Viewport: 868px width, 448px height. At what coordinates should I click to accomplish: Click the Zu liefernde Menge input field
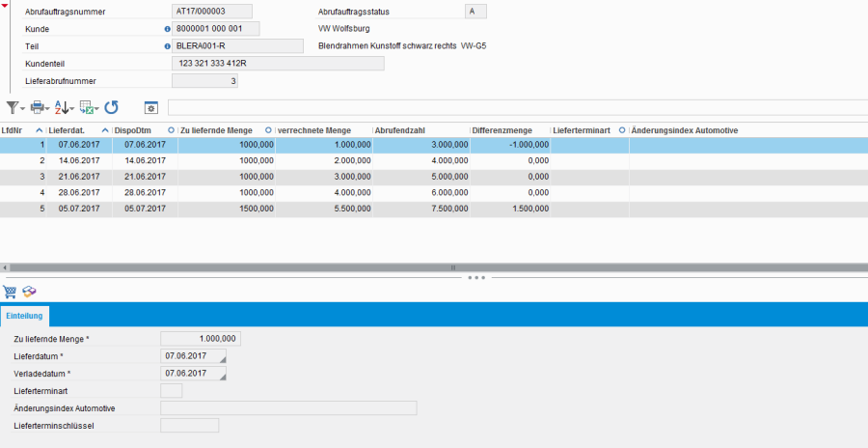tap(200, 339)
